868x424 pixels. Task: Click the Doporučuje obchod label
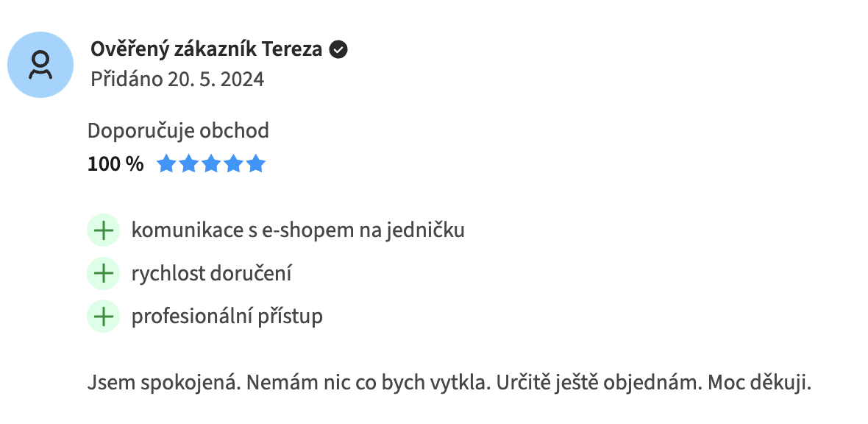click(178, 131)
